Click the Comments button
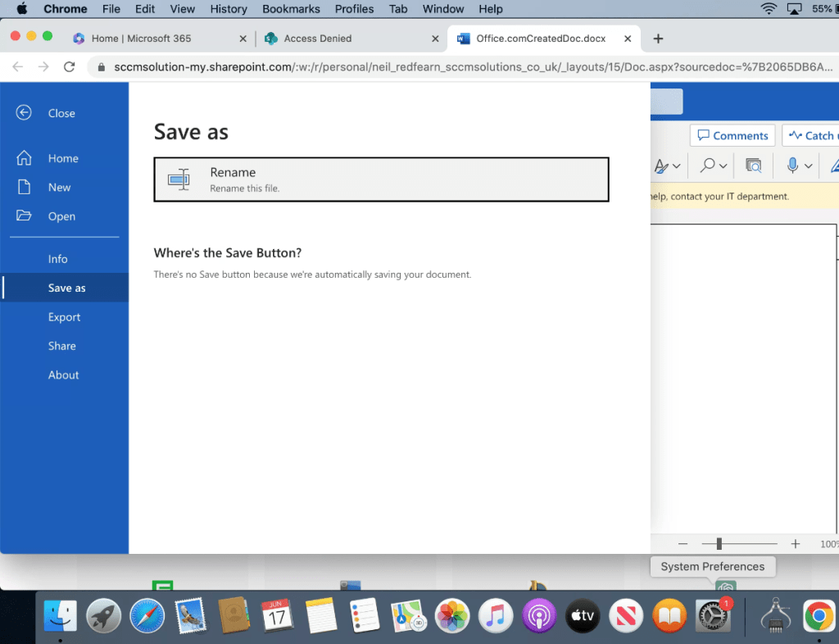 pos(732,136)
